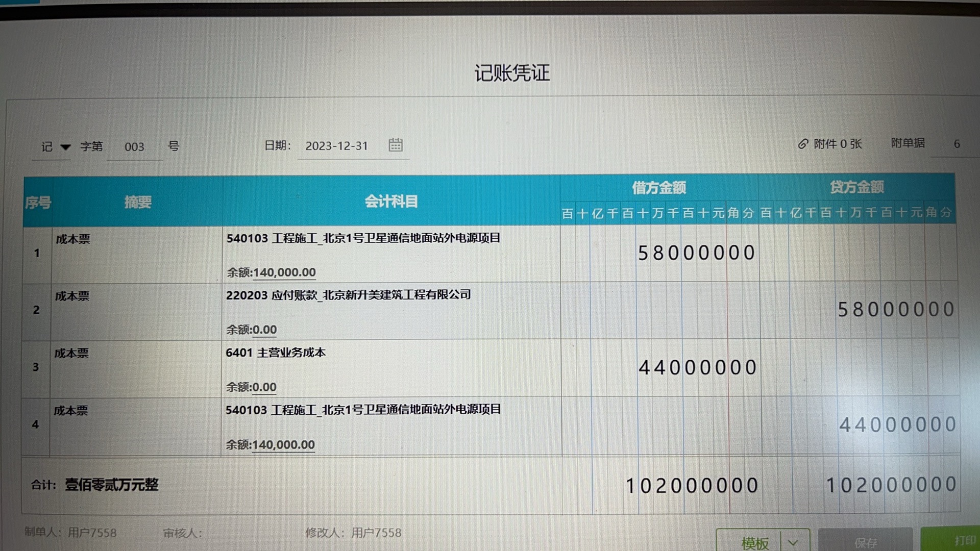Screen dimensions: 980x551
Task: Open the 余额:0.00 link under 应付账款
Action: [x=264, y=330]
